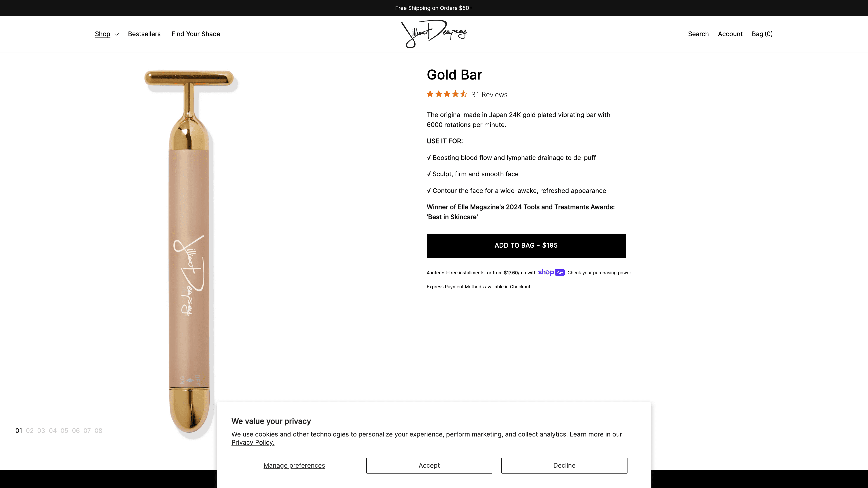Expand the Shop dropdown chevron
868x488 pixels.
117,34
